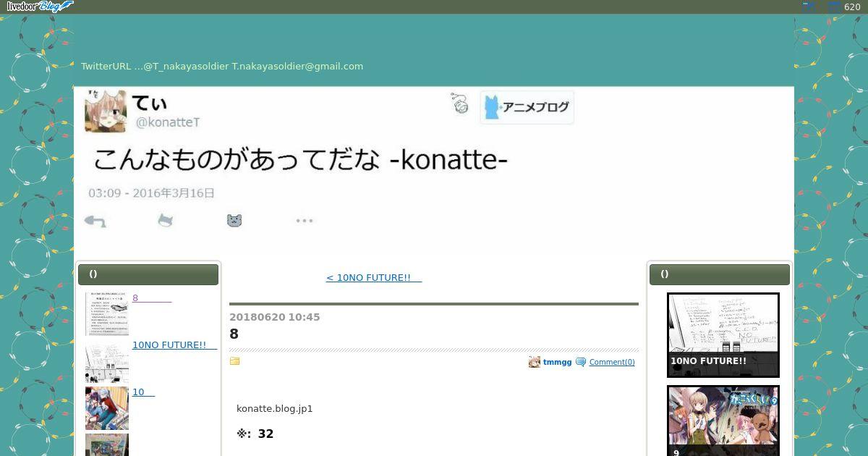Screen dimensions: 868x456
Task: Click the post title 8
Action: coord(234,334)
